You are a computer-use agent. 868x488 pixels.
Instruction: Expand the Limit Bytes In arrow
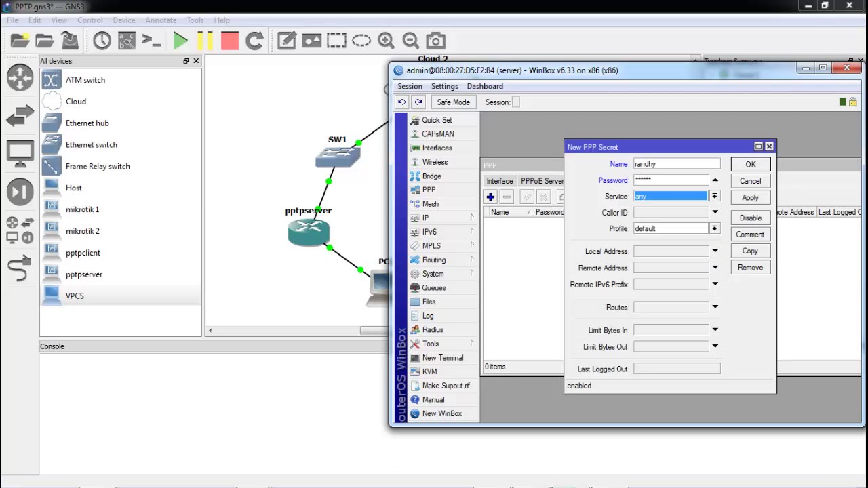(x=715, y=330)
